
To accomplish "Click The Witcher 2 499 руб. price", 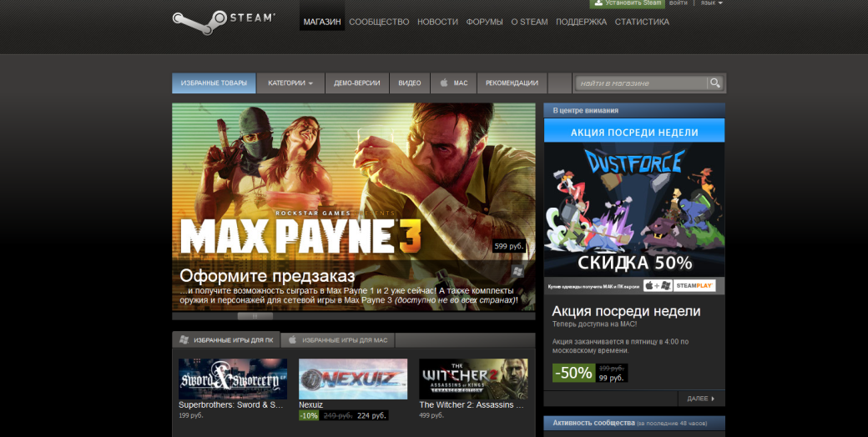I will pos(431,415).
